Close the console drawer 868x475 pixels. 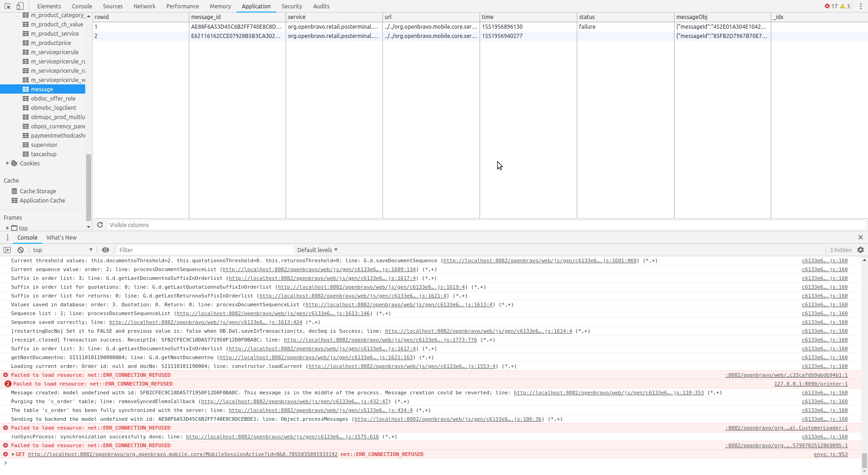pos(861,237)
